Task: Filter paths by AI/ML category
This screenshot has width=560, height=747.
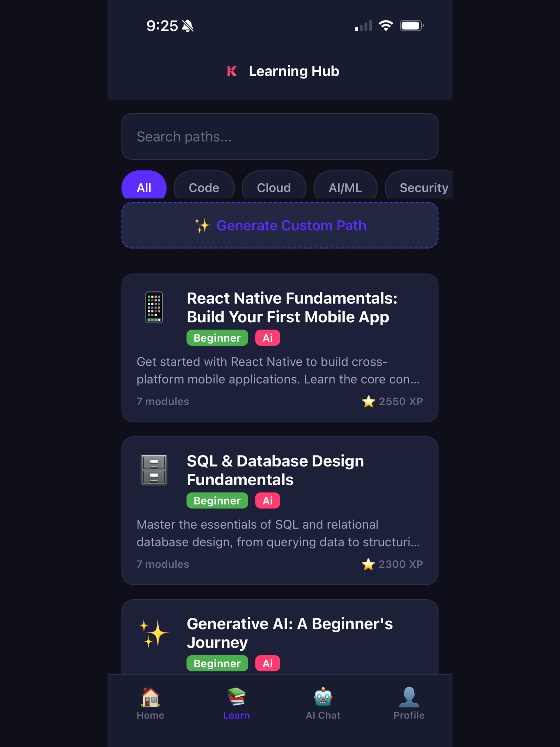Action: [x=345, y=185]
